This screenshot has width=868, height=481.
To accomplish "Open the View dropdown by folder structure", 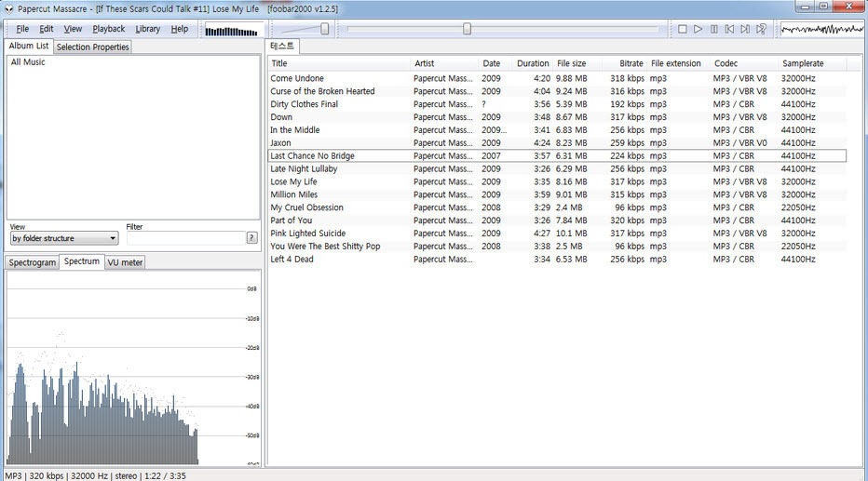I will click(x=63, y=238).
